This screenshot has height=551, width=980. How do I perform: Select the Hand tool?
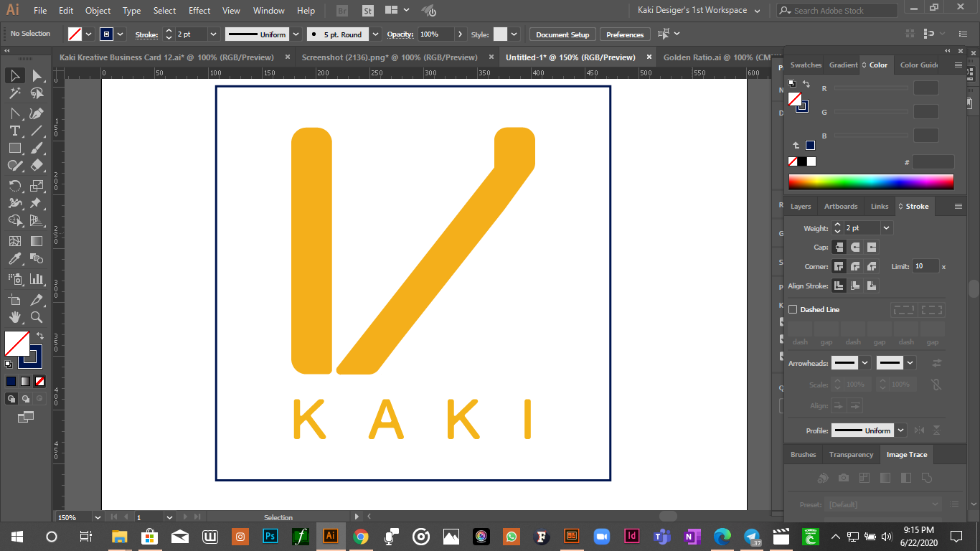[x=14, y=317]
